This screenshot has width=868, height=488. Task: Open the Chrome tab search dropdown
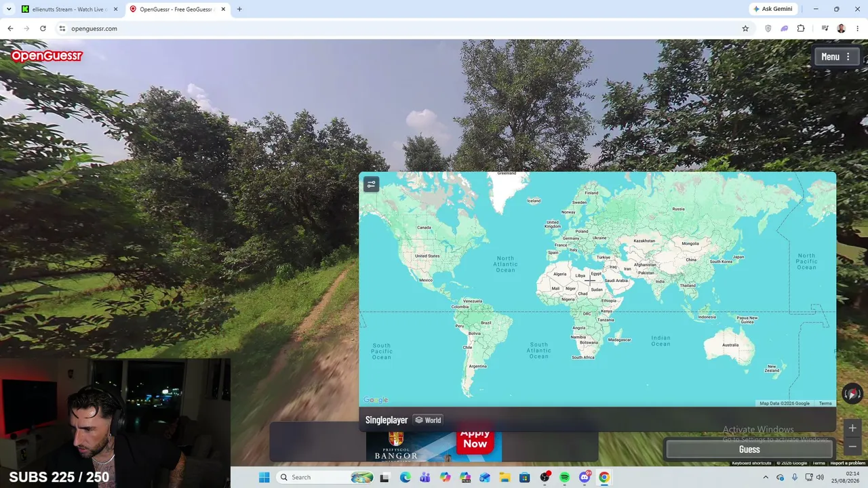[x=9, y=9]
